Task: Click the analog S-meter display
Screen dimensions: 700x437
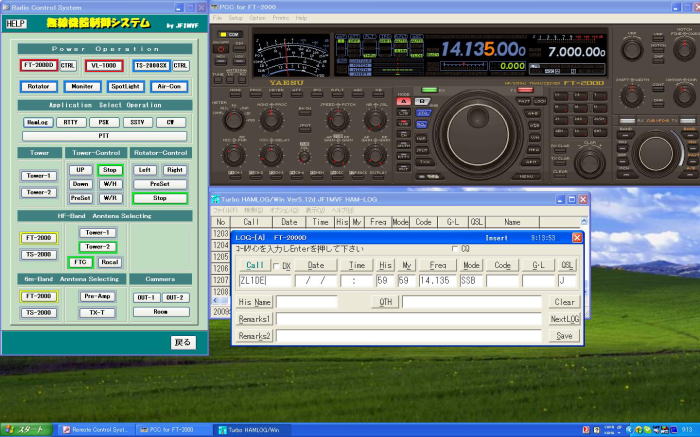Action: click(291, 55)
